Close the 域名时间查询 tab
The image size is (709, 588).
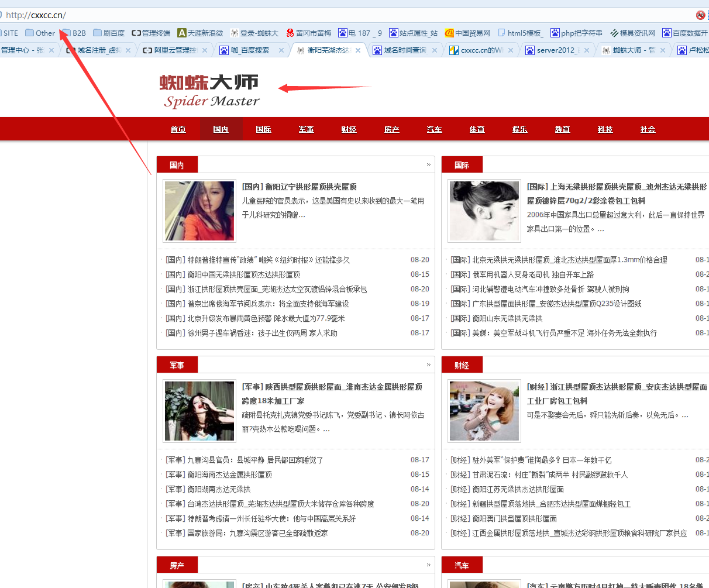click(x=434, y=50)
